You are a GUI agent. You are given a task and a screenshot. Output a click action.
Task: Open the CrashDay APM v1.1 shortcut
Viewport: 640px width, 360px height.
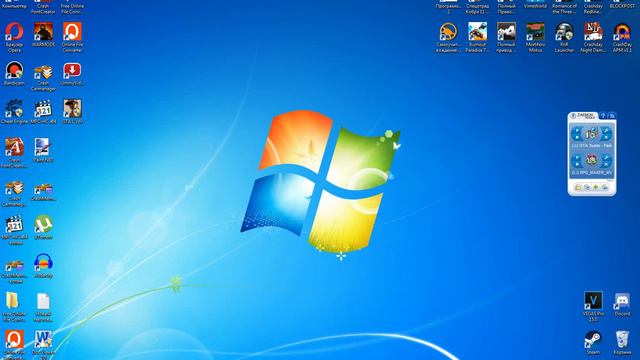(x=622, y=32)
